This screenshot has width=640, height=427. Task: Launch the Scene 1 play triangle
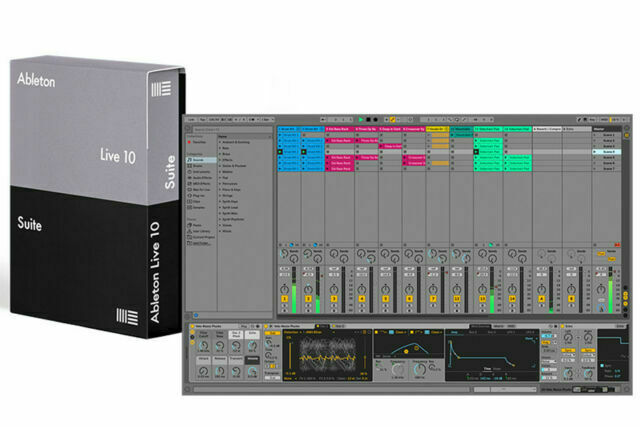tap(595, 135)
